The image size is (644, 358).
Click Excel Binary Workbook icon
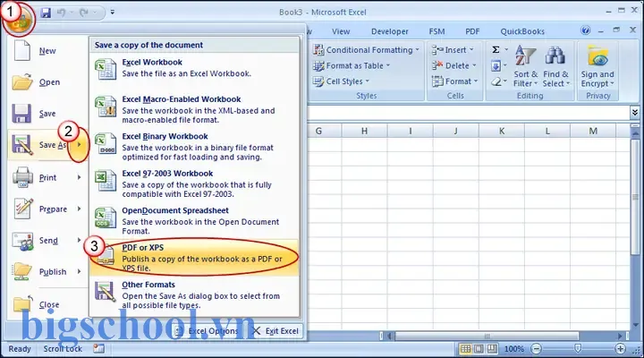106,143
